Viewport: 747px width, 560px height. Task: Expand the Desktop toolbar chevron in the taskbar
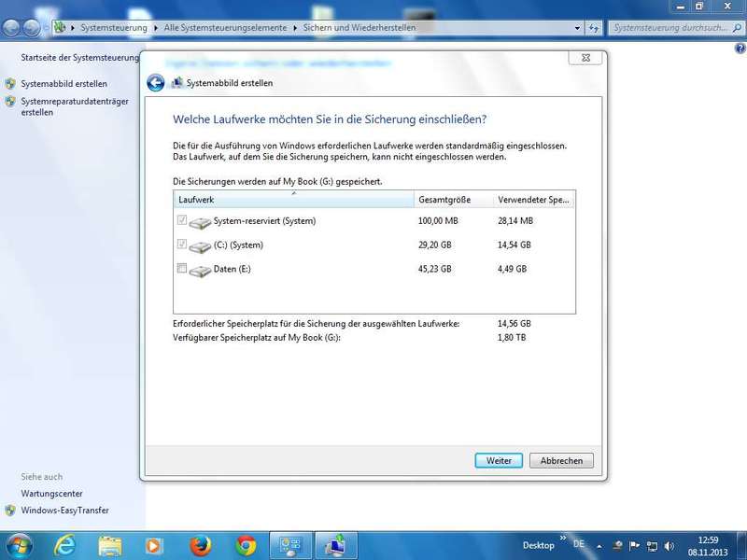(563, 539)
